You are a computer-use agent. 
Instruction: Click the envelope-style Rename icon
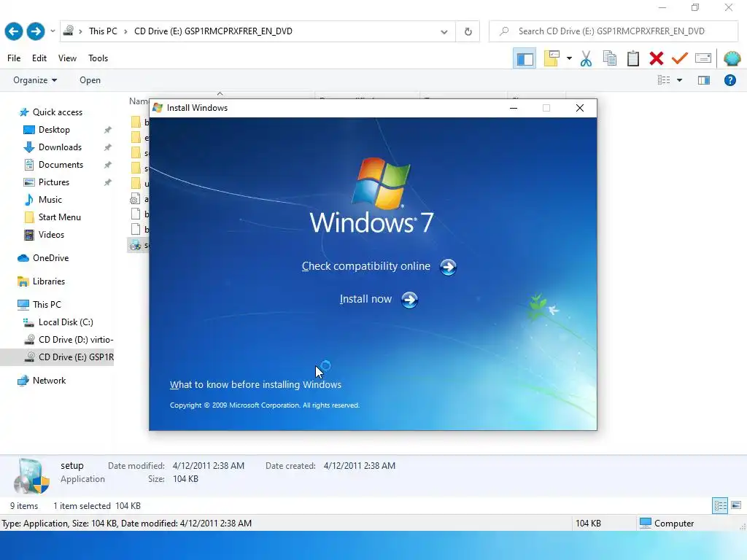click(703, 58)
